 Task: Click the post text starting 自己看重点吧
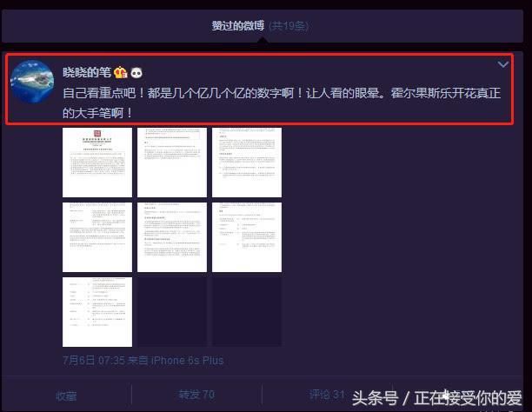tap(282, 103)
